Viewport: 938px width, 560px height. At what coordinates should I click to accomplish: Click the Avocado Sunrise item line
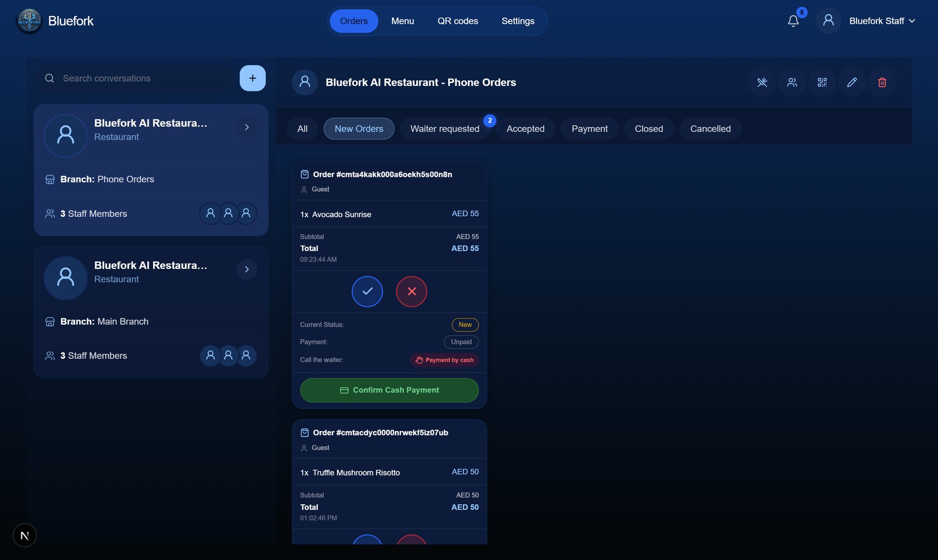(389, 214)
